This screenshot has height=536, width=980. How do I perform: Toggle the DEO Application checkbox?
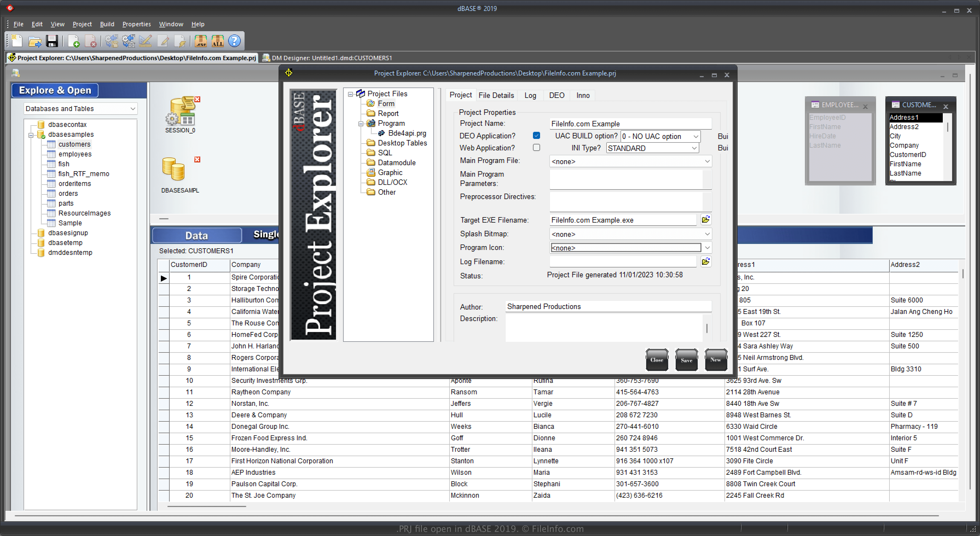tap(536, 136)
